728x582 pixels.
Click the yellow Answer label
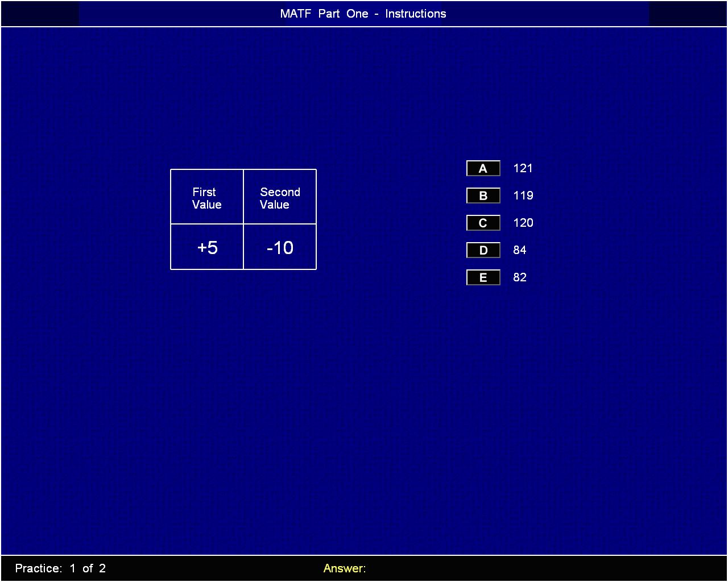click(344, 568)
